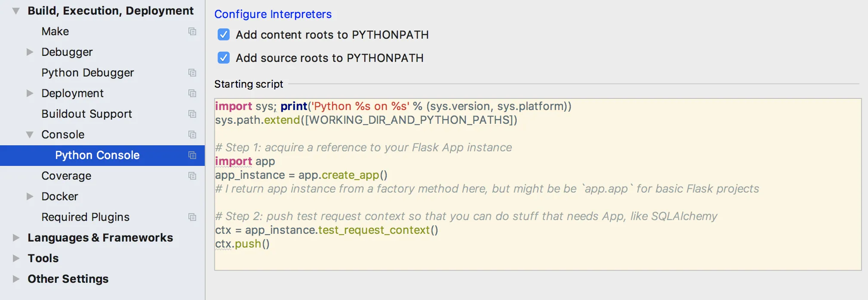Uncheck Add source roots to PYTHONPATH
The height and width of the screenshot is (300, 868).
[224, 58]
